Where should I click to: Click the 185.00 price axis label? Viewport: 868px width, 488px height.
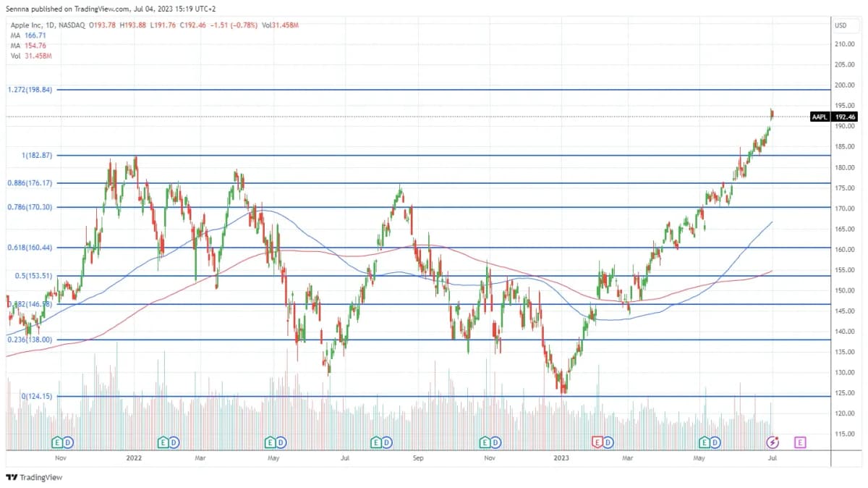coord(846,147)
